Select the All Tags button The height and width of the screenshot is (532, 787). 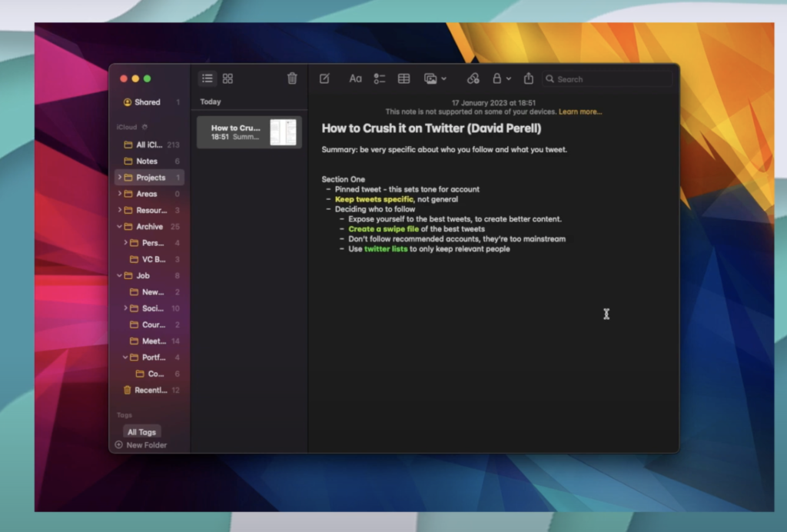tap(141, 431)
